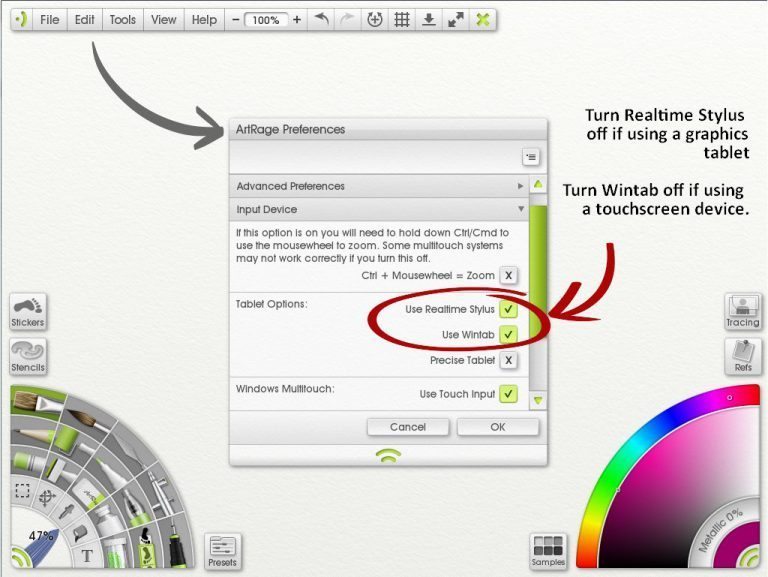The image size is (768, 577).
Task: Open the preferences panel options menu icon
Action: [531, 157]
